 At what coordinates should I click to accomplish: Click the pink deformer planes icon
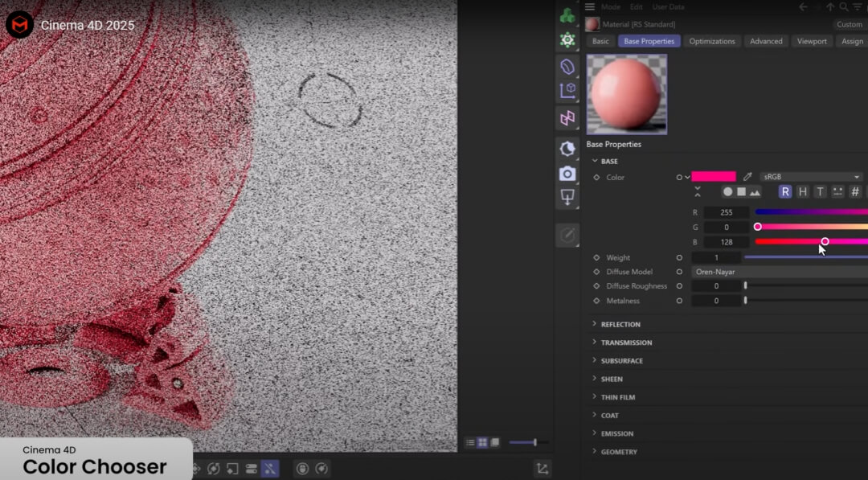point(567,117)
